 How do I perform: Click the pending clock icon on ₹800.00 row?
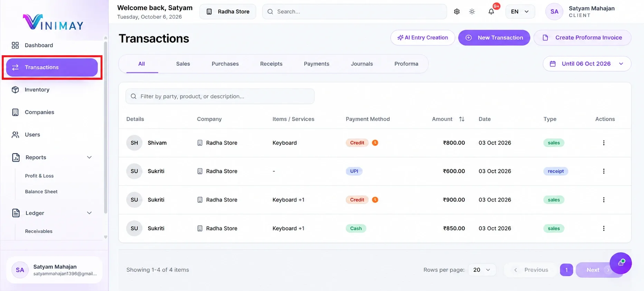375,143
